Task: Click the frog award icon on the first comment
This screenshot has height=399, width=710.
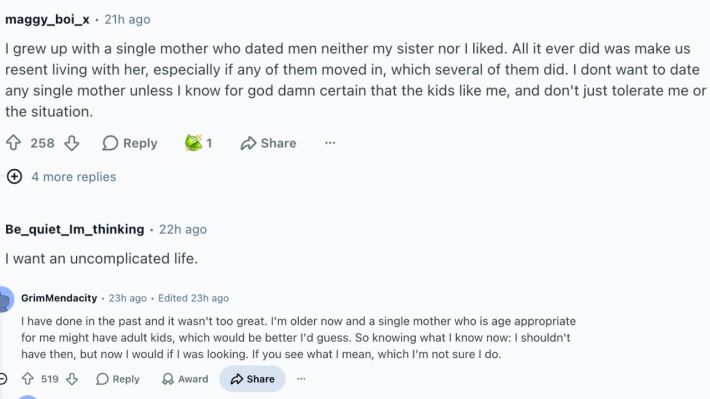Action: tap(194, 143)
